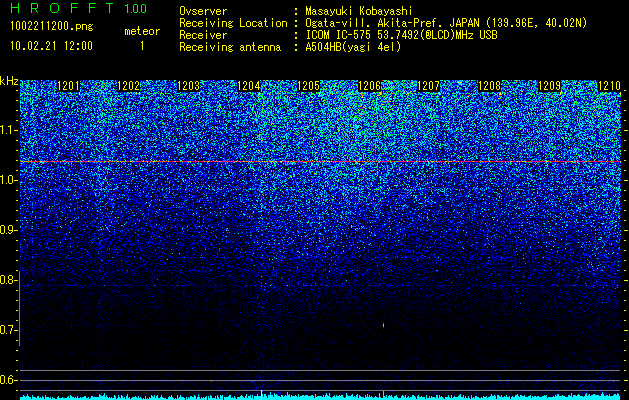
Task: Click the 1209 time marker label
Action: tap(549, 86)
